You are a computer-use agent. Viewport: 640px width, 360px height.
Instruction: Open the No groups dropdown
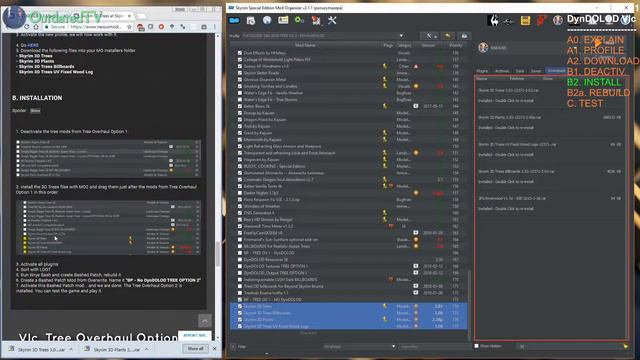(x=359, y=347)
